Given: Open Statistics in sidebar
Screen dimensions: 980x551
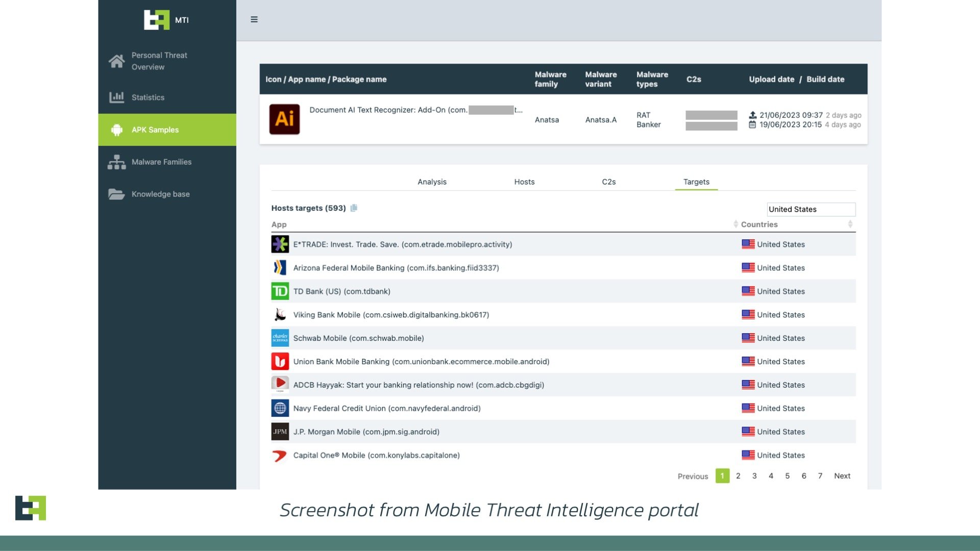Looking at the screenshot, I should 167,97.
